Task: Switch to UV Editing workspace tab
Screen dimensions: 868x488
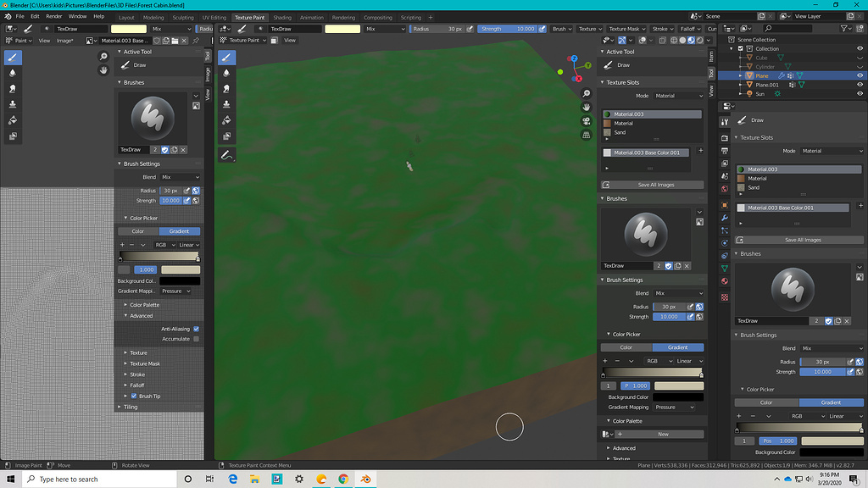Action: [214, 17]
